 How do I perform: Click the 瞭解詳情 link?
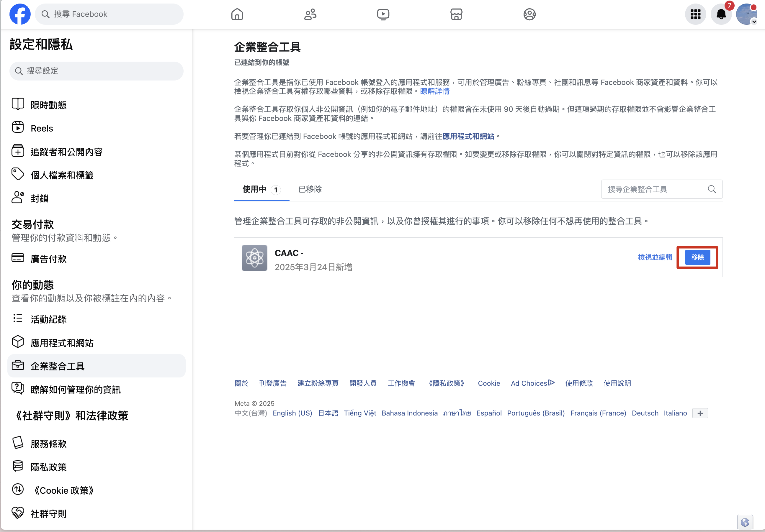434,91
